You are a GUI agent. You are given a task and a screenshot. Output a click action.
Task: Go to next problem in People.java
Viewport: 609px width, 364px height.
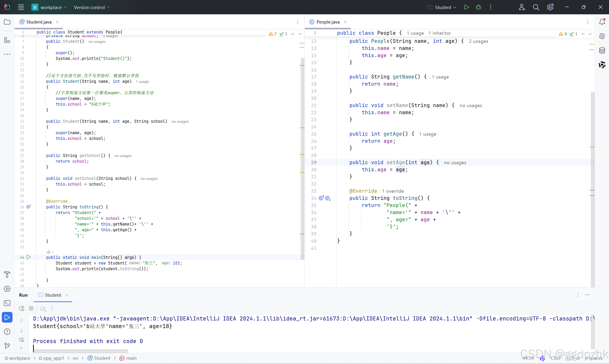click(590, 34)
